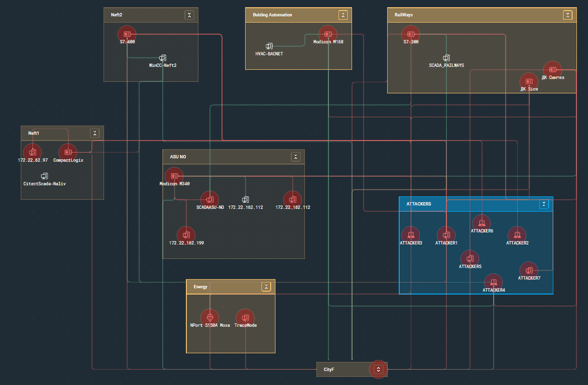Select the TraceMode node
The width and height of the screenshot is (588, 385).
point(245,318)
